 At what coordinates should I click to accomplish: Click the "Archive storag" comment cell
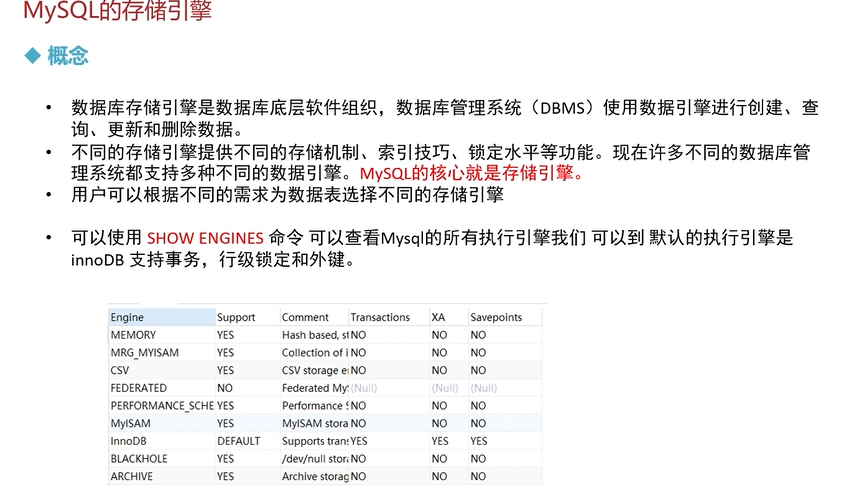pos(314,476)
